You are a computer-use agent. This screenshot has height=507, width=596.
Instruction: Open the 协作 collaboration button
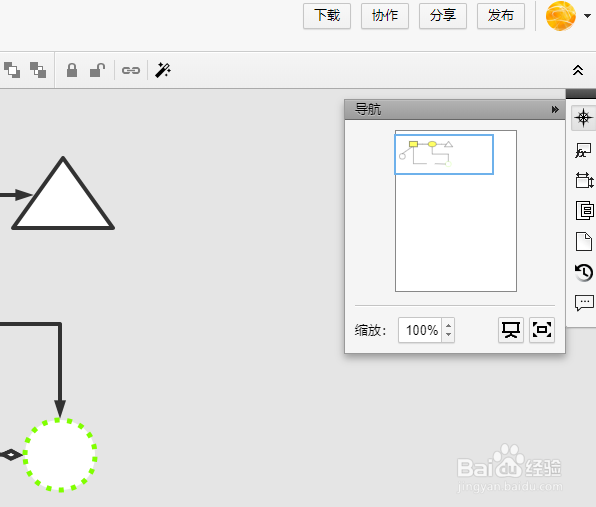pos(385,16)
